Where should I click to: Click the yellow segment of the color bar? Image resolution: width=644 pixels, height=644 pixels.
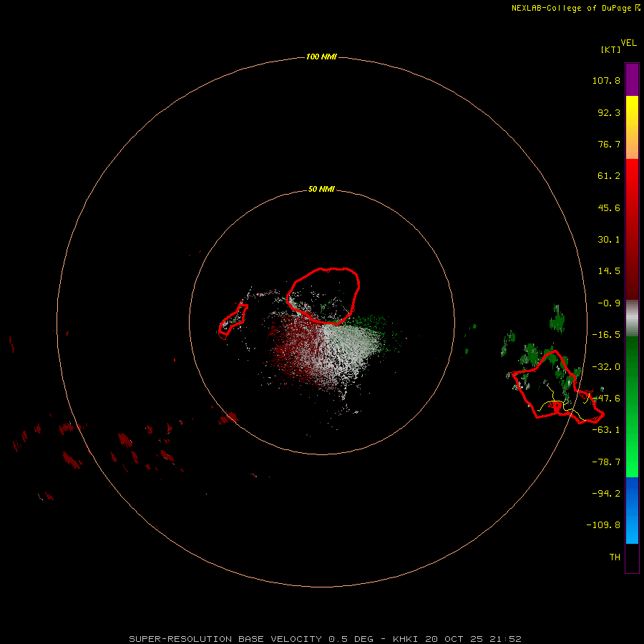coord(632,127)
